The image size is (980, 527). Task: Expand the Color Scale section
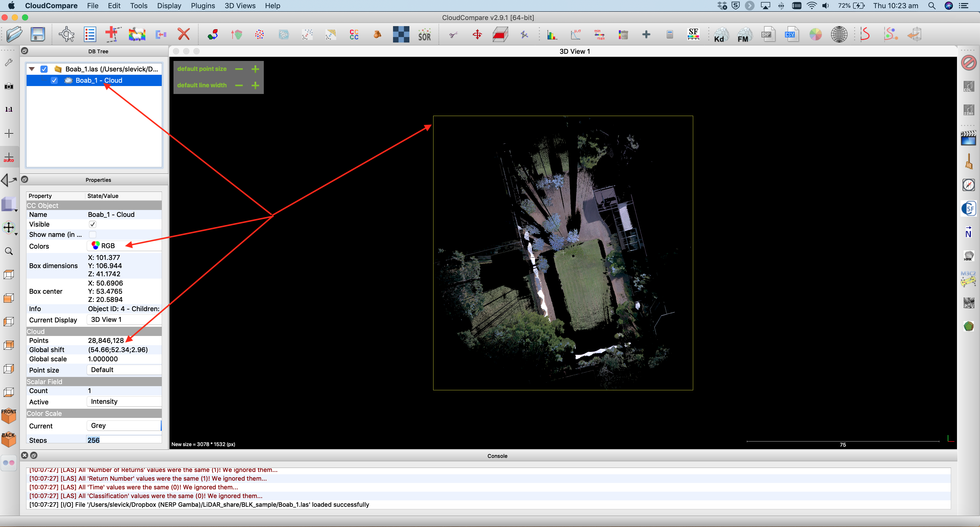pyautogui.click(x=93, y=412)
